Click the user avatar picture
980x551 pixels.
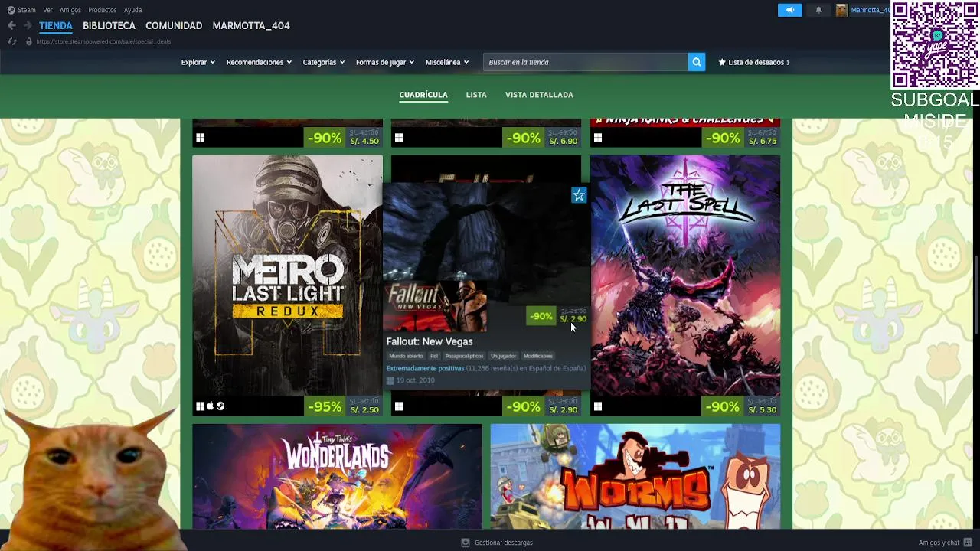[x=841, y=10]
